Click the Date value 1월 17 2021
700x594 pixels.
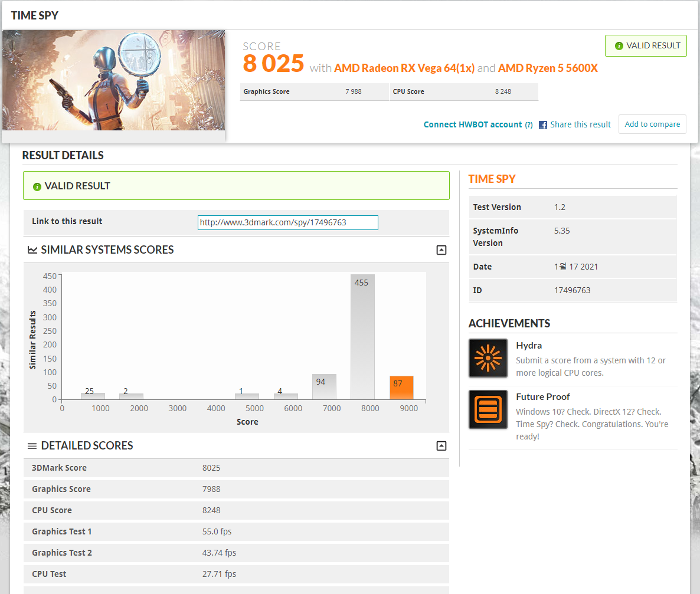pyautogui.click(x=576, y=267)
